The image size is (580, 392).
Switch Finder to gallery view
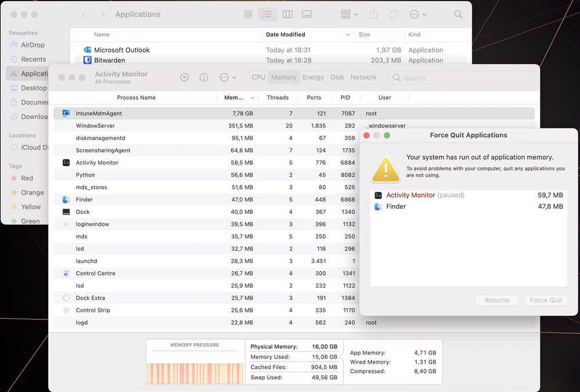[x=307, y=15]
